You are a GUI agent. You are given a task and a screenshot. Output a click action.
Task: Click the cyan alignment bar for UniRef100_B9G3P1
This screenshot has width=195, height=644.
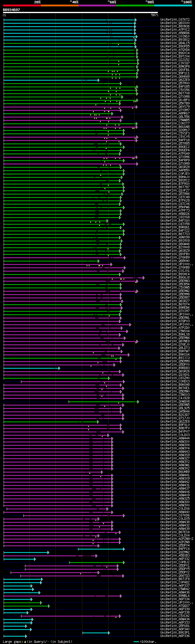96,633
